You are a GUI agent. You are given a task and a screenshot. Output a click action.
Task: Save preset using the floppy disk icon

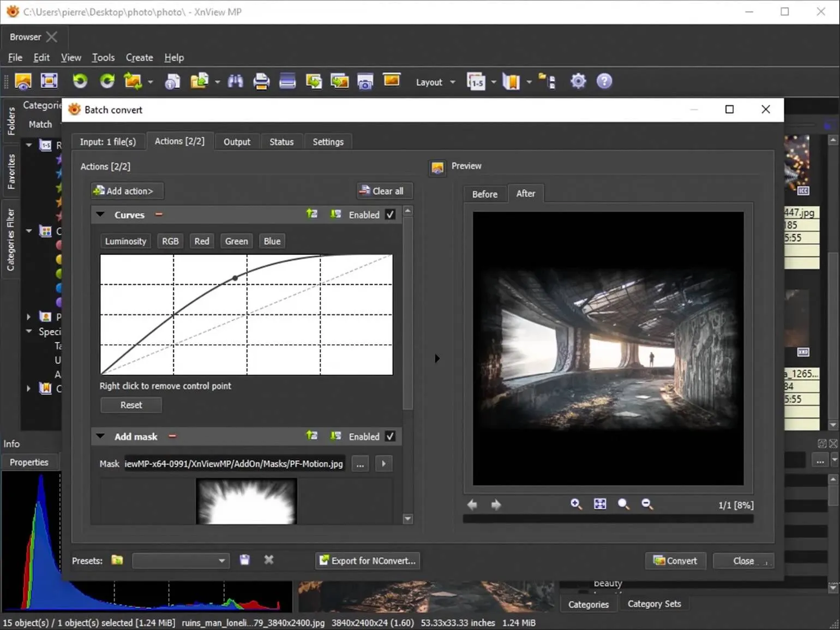(244, 560)
